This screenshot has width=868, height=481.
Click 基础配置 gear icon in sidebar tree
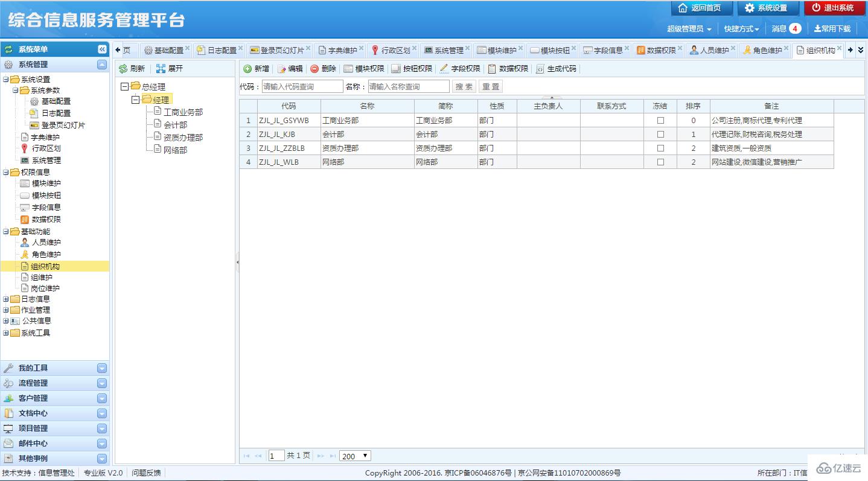point(34,101)
